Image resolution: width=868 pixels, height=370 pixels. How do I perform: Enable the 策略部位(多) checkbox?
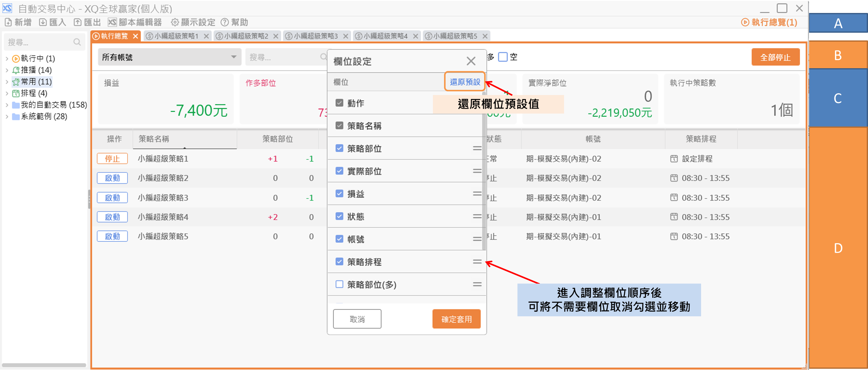(339, 284)
